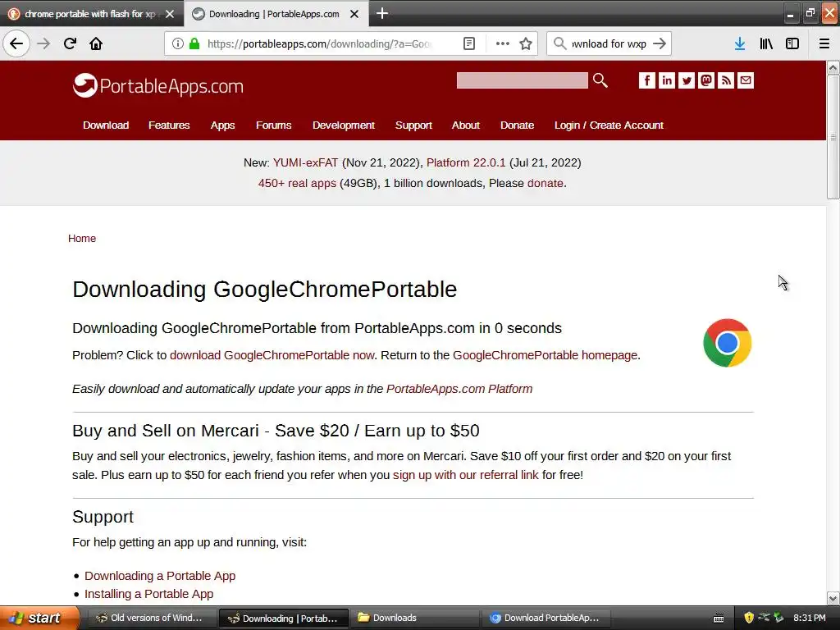Click the on-screen keyboard tray icon
The image size is (840, 630).
(719, 619)
